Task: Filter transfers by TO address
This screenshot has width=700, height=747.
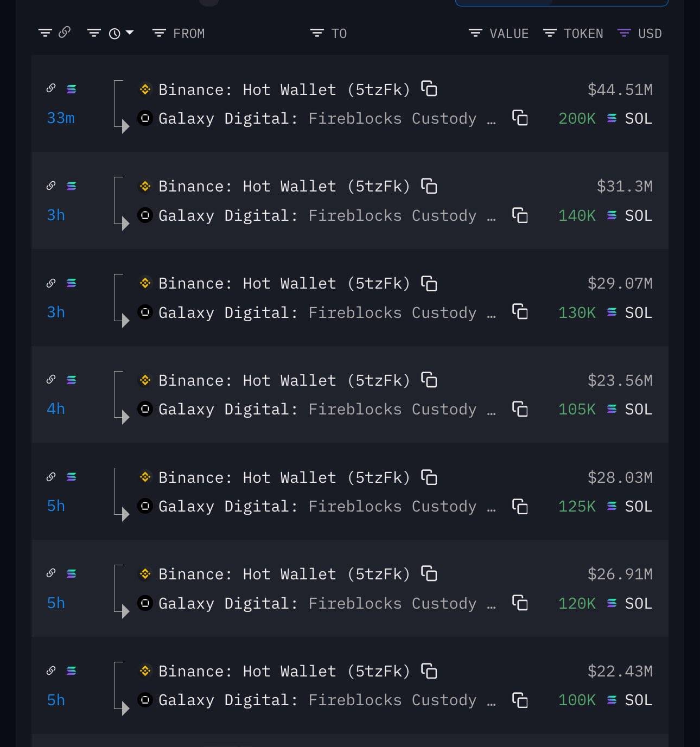Action: [328, 34]
